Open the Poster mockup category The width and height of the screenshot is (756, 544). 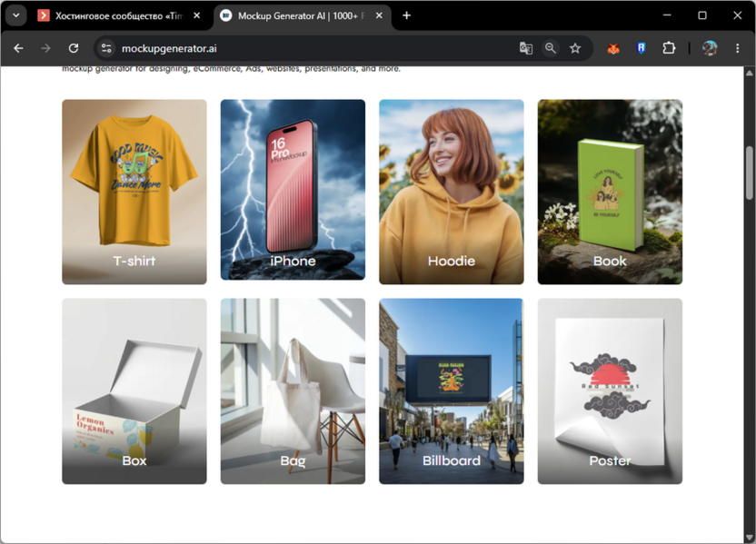click(x=610, y=391)
